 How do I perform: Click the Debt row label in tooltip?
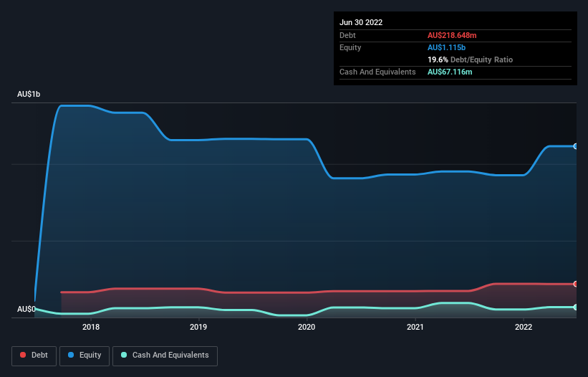tap(347, 35)
